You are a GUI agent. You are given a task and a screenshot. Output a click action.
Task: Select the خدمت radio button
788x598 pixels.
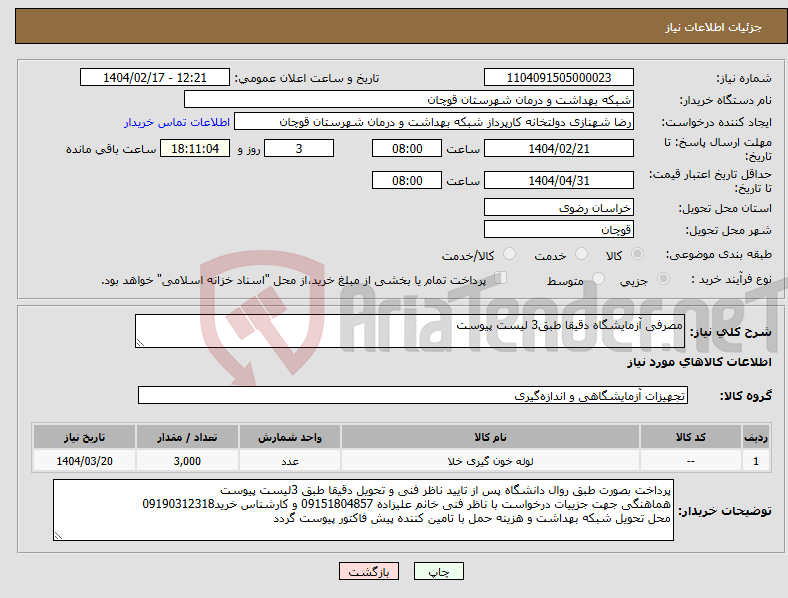click(581, 254)
